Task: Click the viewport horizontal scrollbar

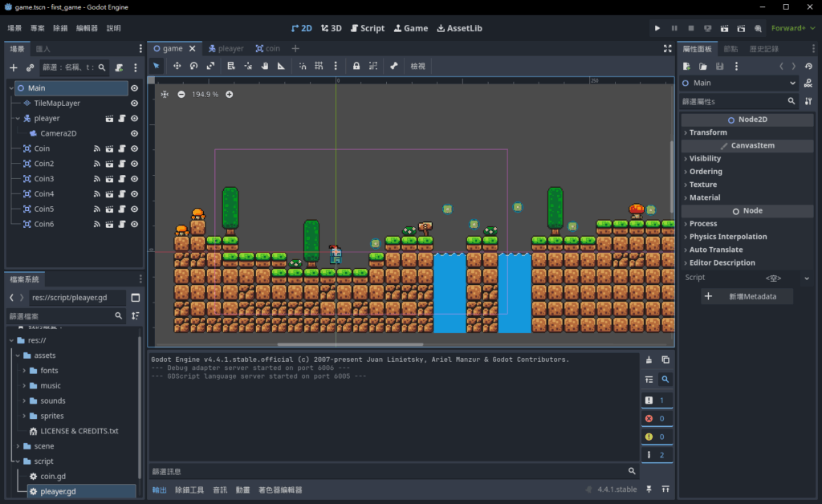Action: pyautogui.click(x=350, y=344)
